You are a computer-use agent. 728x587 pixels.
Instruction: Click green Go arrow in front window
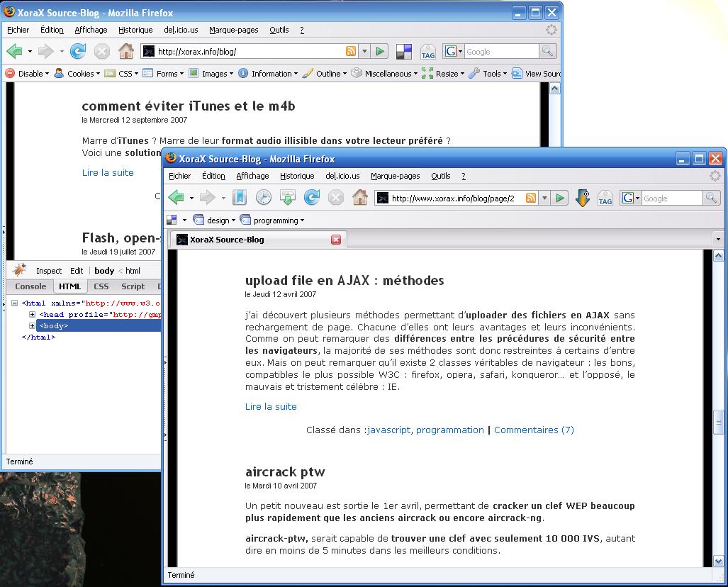pyautogui.click(x=561, y=198)
